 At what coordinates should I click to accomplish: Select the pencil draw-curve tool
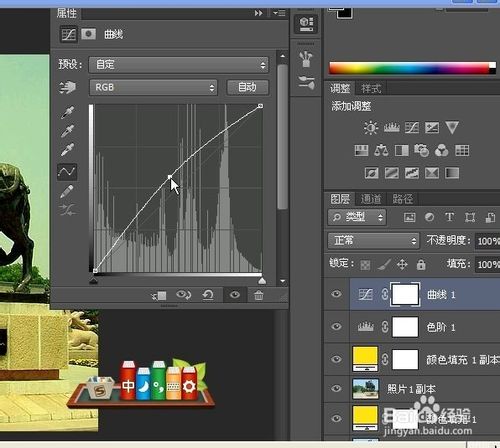pos(67,192)
